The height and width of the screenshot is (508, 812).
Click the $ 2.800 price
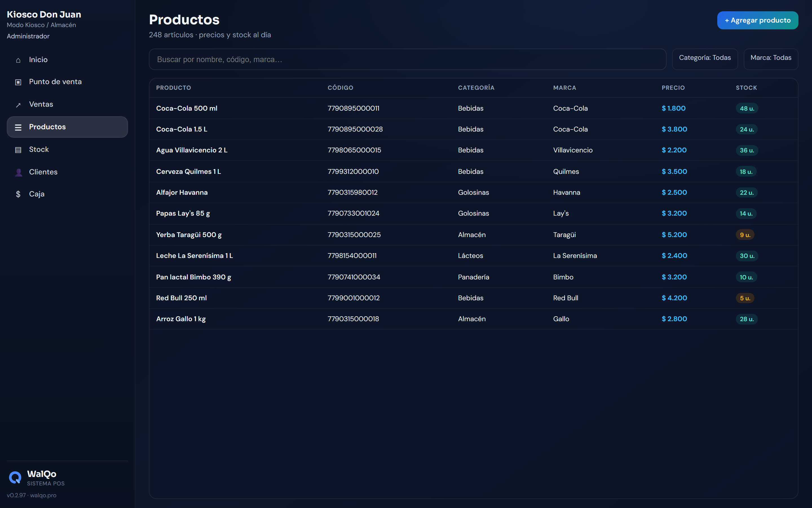[x=674, y=319]
